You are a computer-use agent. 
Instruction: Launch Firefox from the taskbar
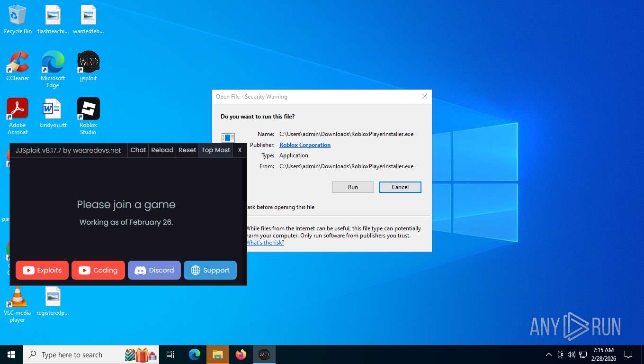pos(241,355)
